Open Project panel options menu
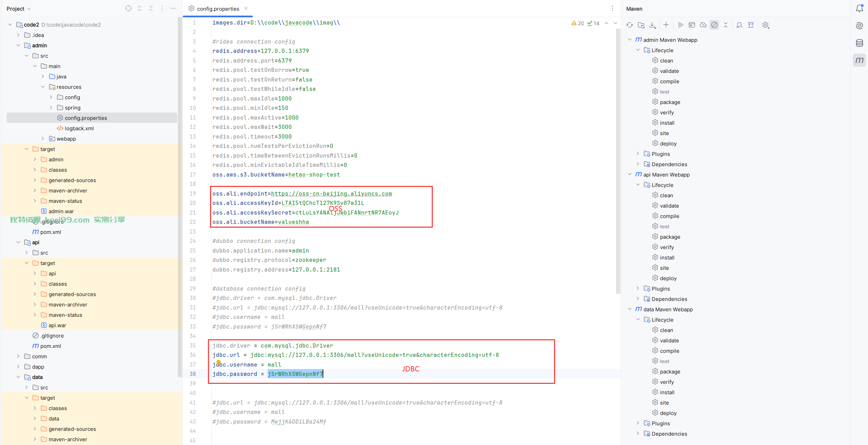868x445 pixels. (x=162, y=8)
